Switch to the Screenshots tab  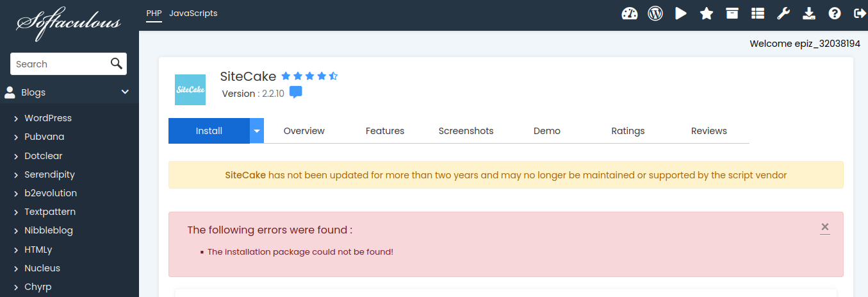466,131
